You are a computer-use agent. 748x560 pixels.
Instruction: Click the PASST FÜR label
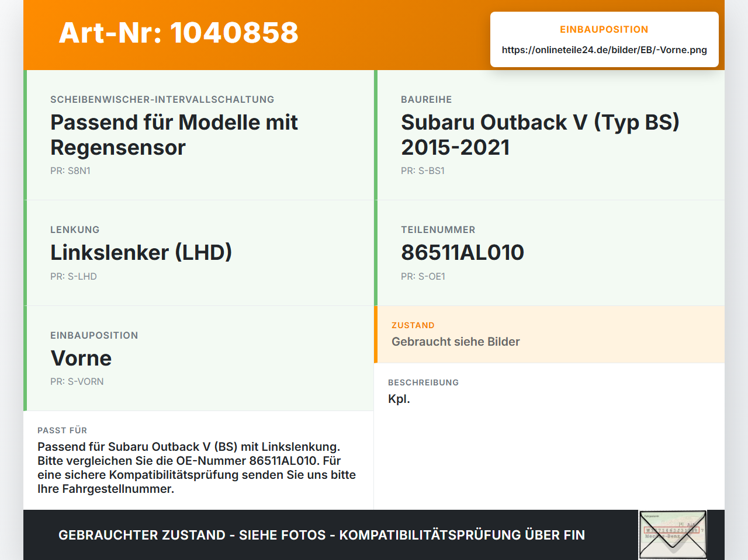(63, 430)
